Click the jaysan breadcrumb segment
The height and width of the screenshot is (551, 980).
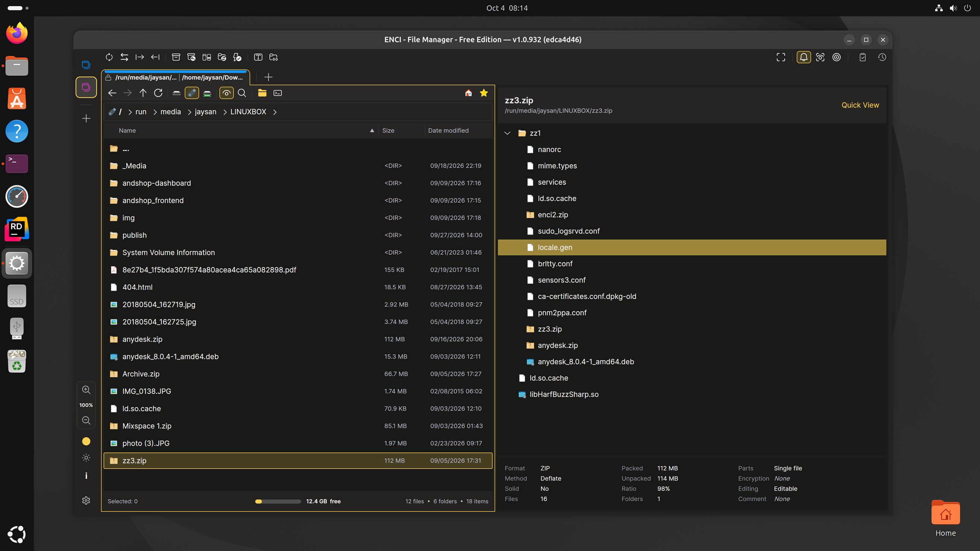(x=205, y=112)
